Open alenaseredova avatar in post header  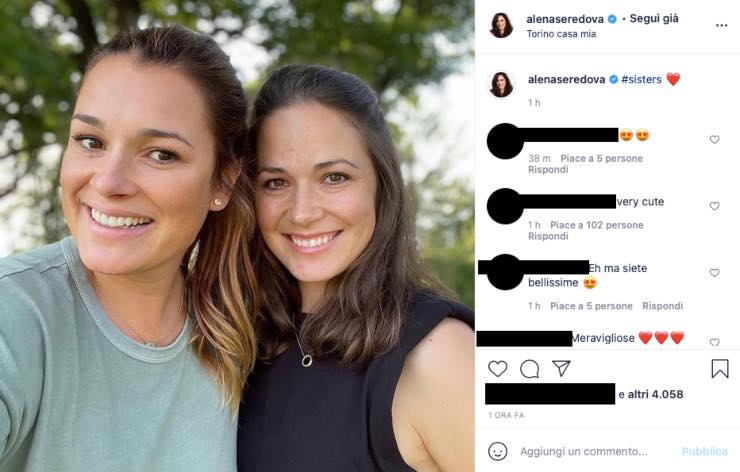[501, 25]
